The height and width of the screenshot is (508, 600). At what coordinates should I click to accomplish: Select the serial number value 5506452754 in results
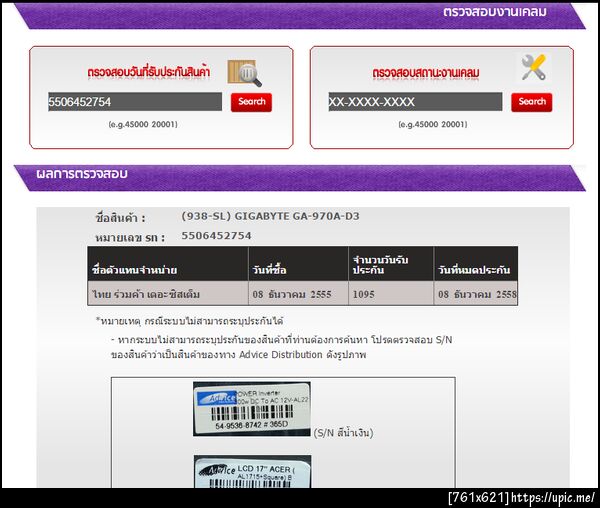pyautogui.click(x=216, y=236)
